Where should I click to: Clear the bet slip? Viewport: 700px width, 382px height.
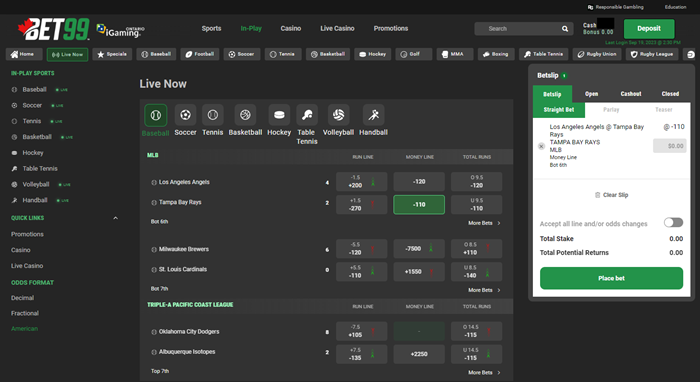[x=611, y=195]
